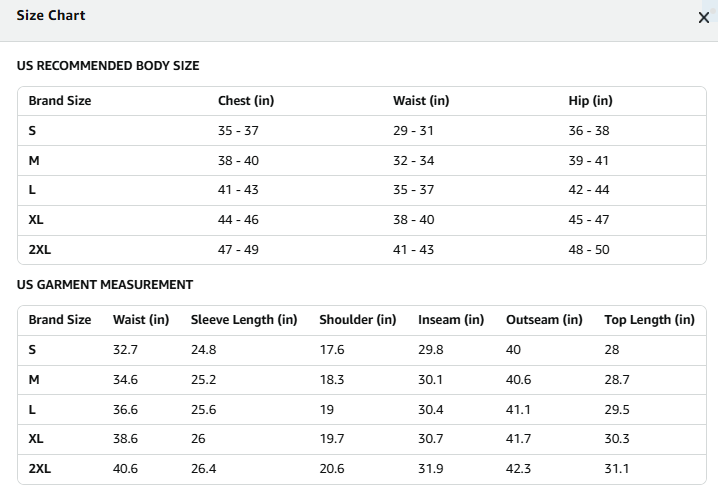Click the Sleeve Length (in) column header
Image resolution: width=718 pixels, height=495 pixels.
[x=244, y=320]
